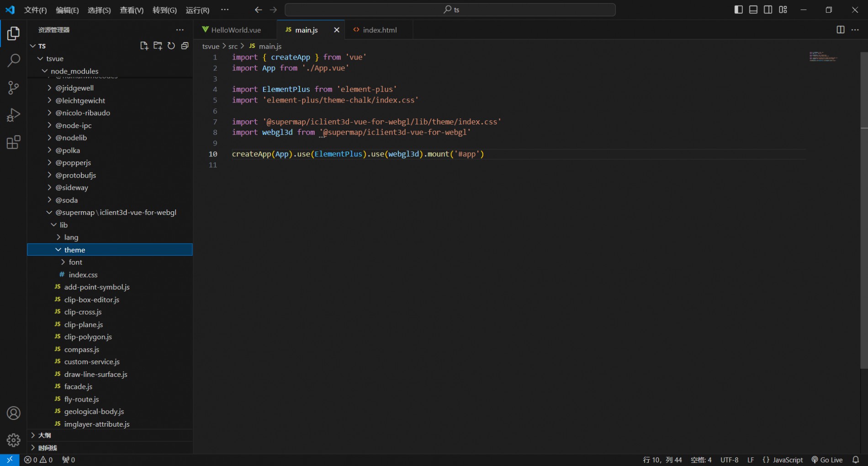This screenshot has height=466, width=868.
Task: Open the Explorer view in activity bar
Action: coord(13,33)
